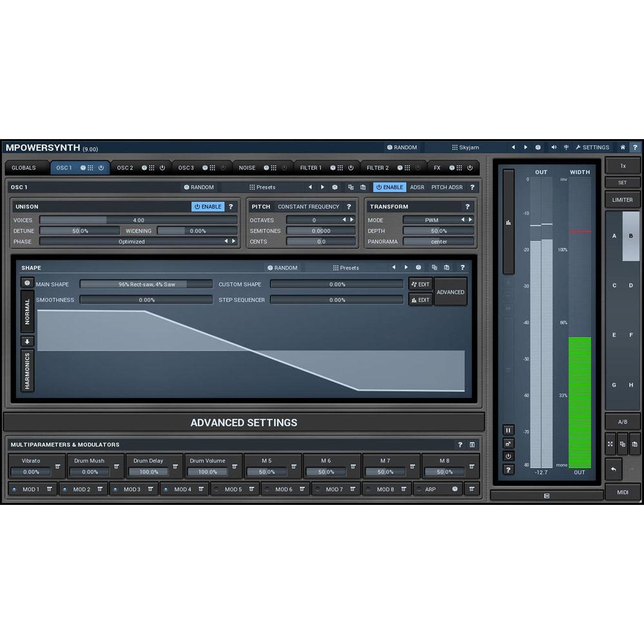
Task: Click the MIDI button at bottom right
Action: click(x=622, y=492)
